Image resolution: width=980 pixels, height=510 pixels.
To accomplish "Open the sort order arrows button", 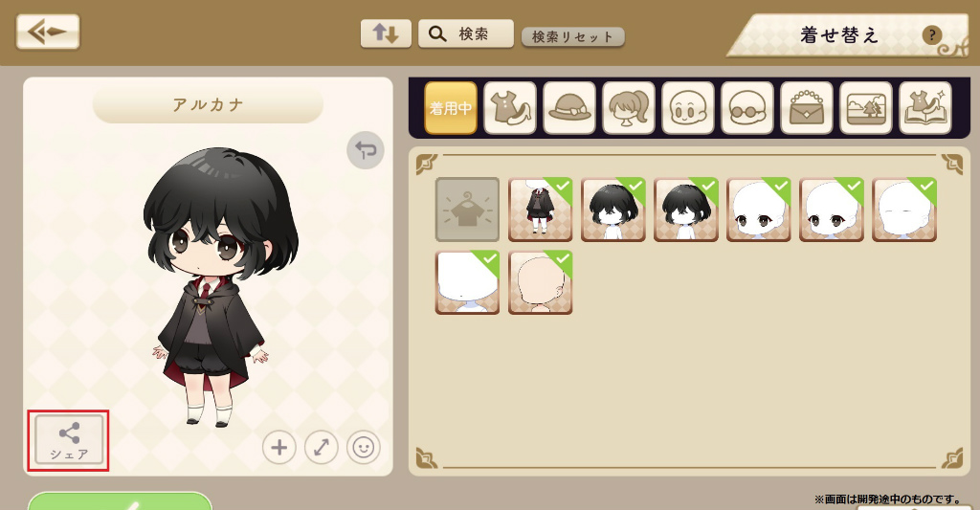I will click(386, 33).
